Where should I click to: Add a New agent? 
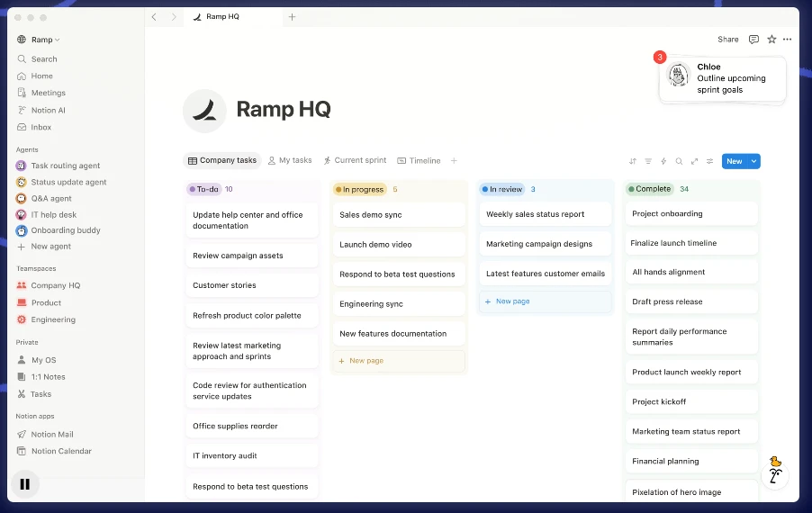[x=44, y=247]
